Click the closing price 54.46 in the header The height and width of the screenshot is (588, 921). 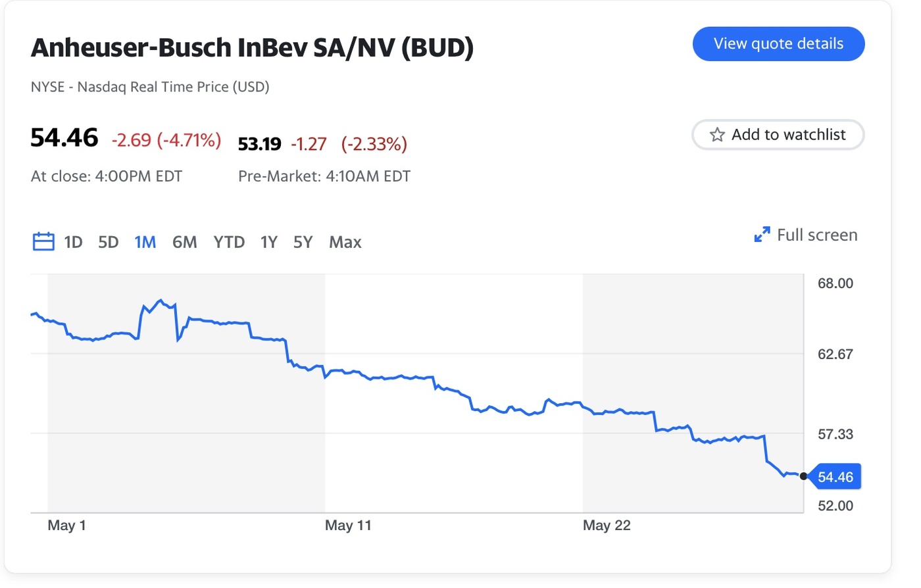coord(64,138)
